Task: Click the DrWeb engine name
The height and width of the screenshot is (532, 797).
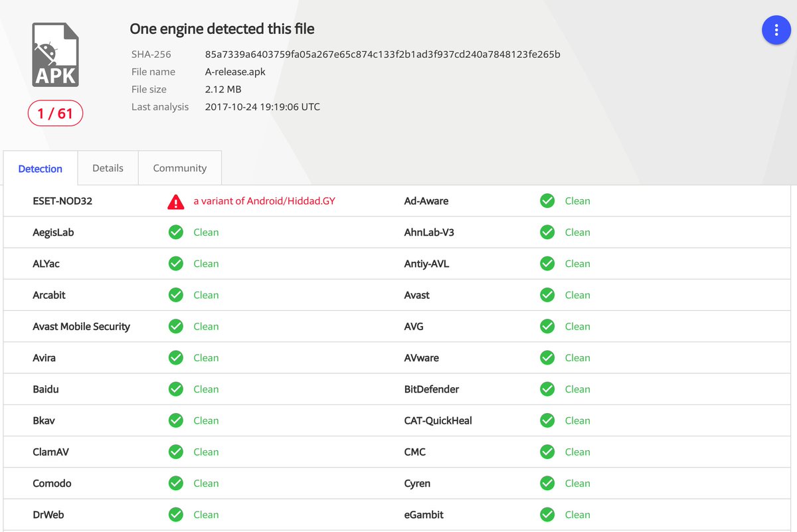Action: click(x=48, y=515)
